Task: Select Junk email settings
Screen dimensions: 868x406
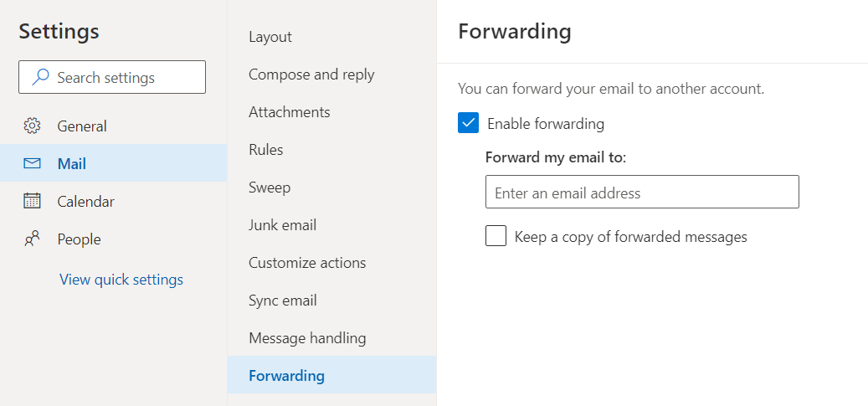Action: pos(283,225)
